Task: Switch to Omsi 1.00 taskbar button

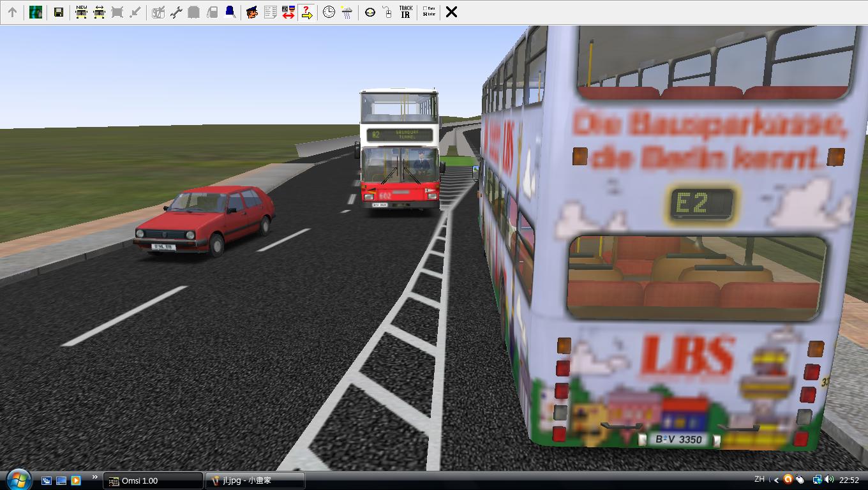Action: [153, 480]
